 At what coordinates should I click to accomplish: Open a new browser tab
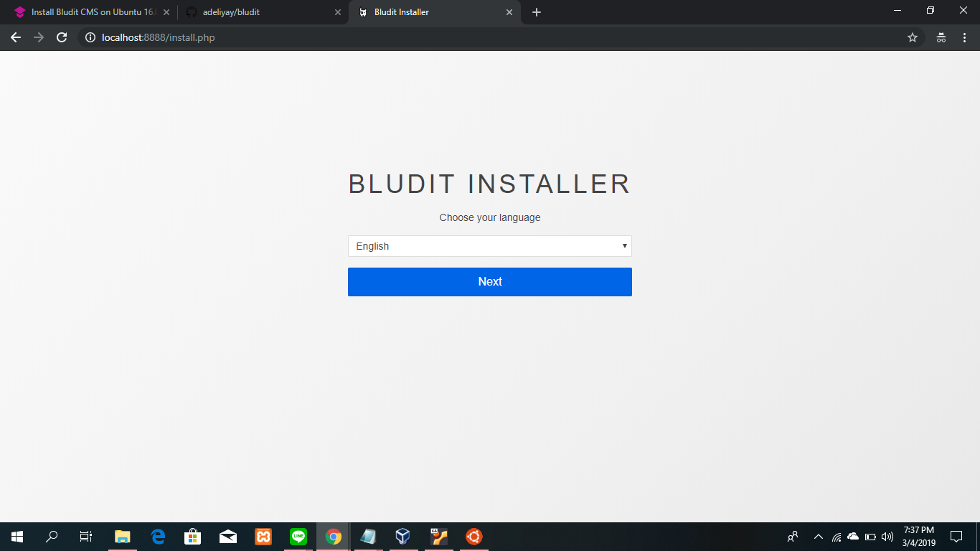coord(537,12)
